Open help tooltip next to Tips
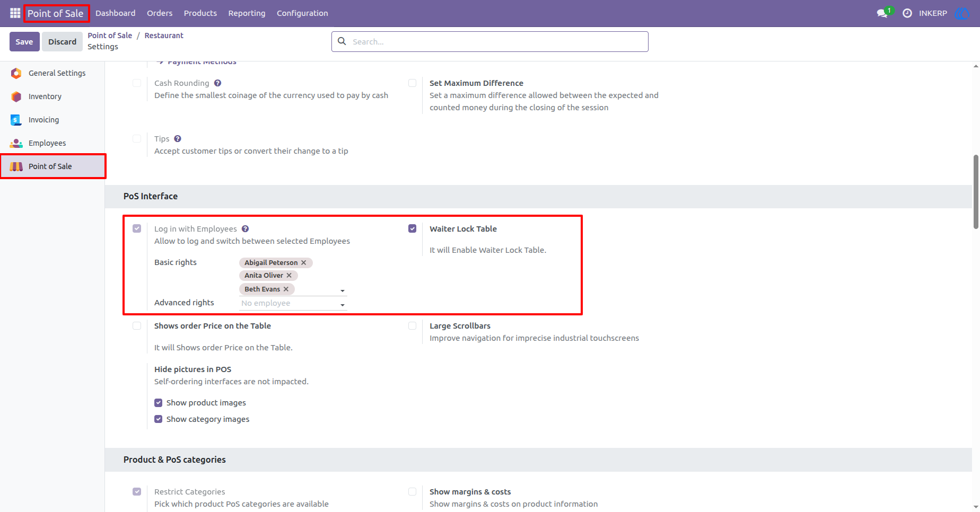 [178, 139]
